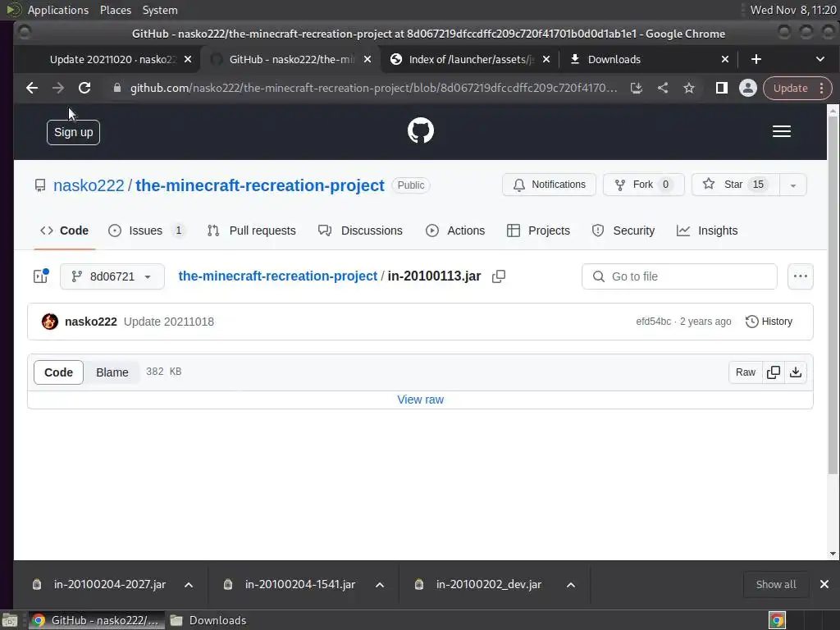Screen dimensions: 840x630
Task: Open commit hash efd54bc
Action: point(653,322)
